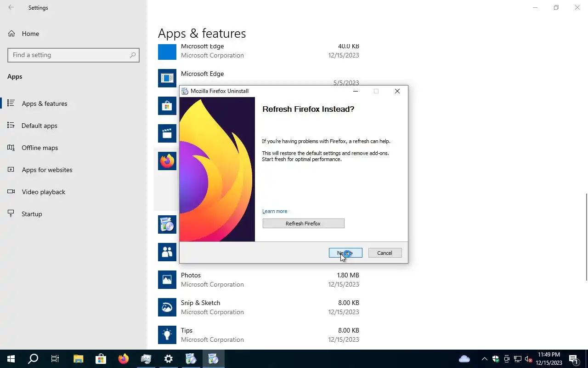Click the search magnifier in Find a setting
The image size is (588, 368).
point(133,55)
